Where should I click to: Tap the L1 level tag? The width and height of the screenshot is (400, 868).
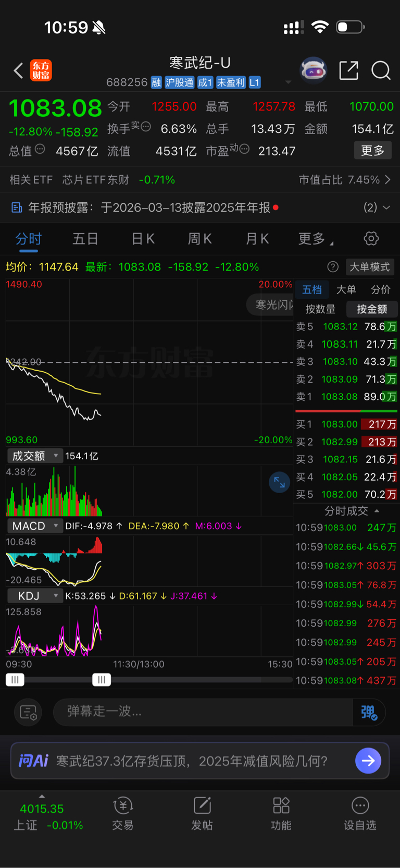point(254,82)
